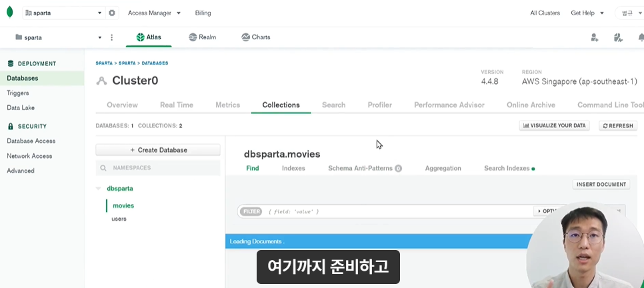Go to Databases in sidebar
Image resolution: width=644 pixels, height=288 pixels.
pyautogui.click(x=42, y=78)
